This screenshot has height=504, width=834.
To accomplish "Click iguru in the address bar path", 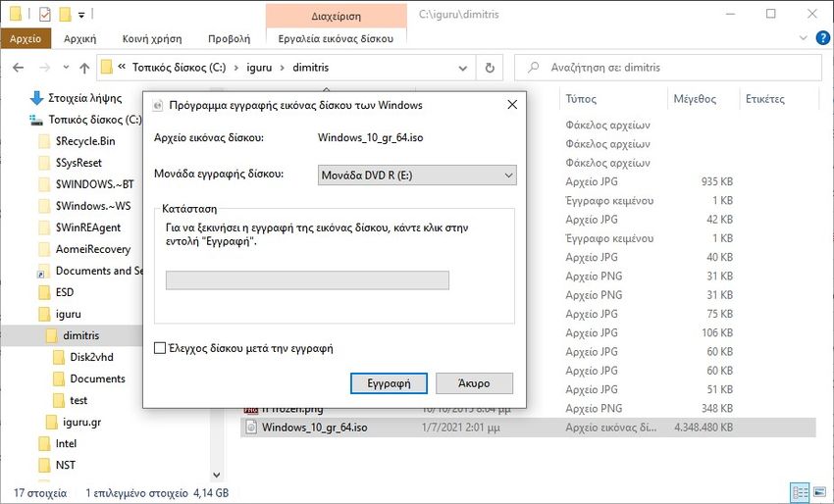I will coord(259,68).
